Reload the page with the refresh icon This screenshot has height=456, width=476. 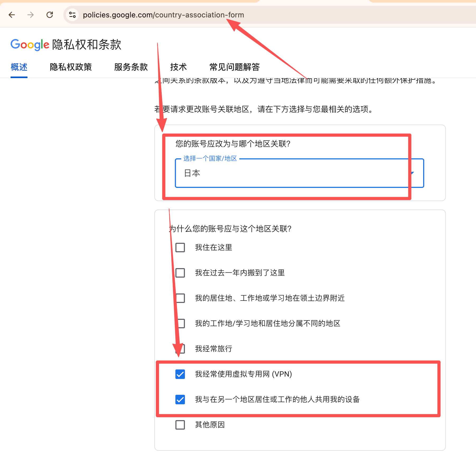50,15
